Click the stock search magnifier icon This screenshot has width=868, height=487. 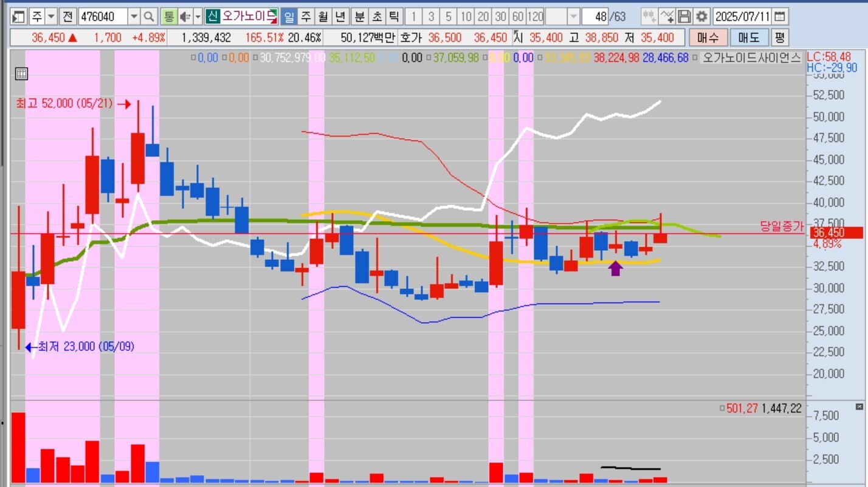pyautogui.click(x=150, y=16)
